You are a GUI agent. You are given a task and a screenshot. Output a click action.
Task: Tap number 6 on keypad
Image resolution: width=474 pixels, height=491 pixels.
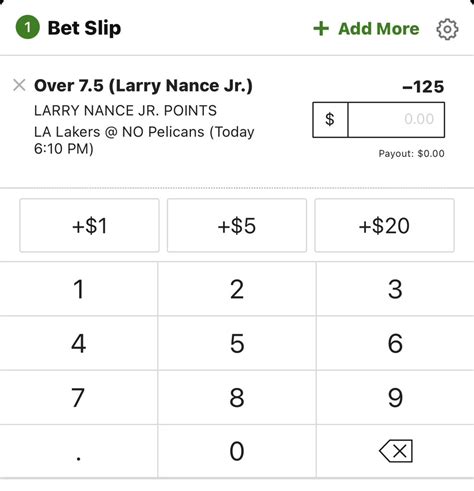395,343
